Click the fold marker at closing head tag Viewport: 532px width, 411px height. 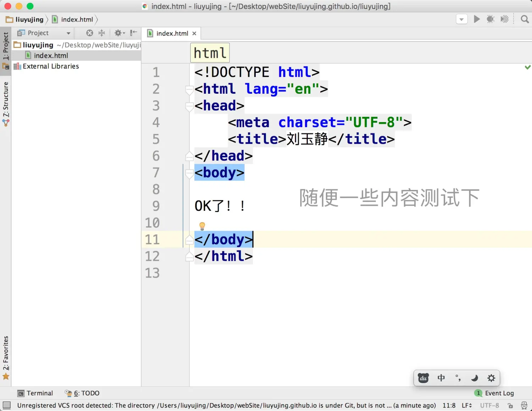point(189,156)
